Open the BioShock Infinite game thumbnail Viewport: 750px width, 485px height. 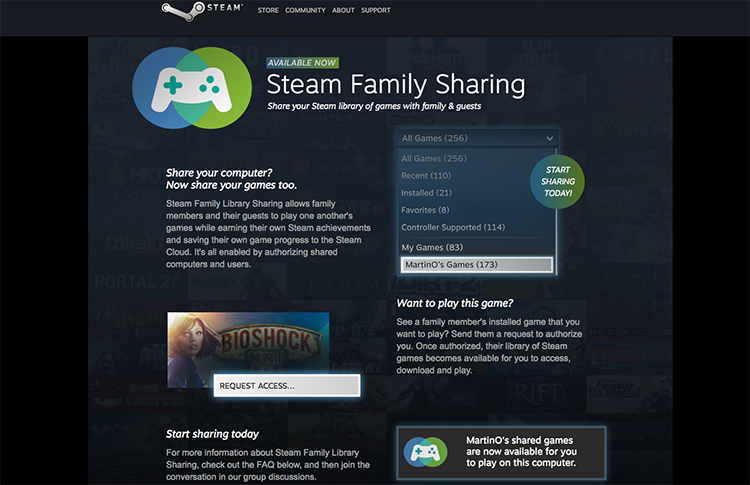pyautogui.click(x=248, y=349)
